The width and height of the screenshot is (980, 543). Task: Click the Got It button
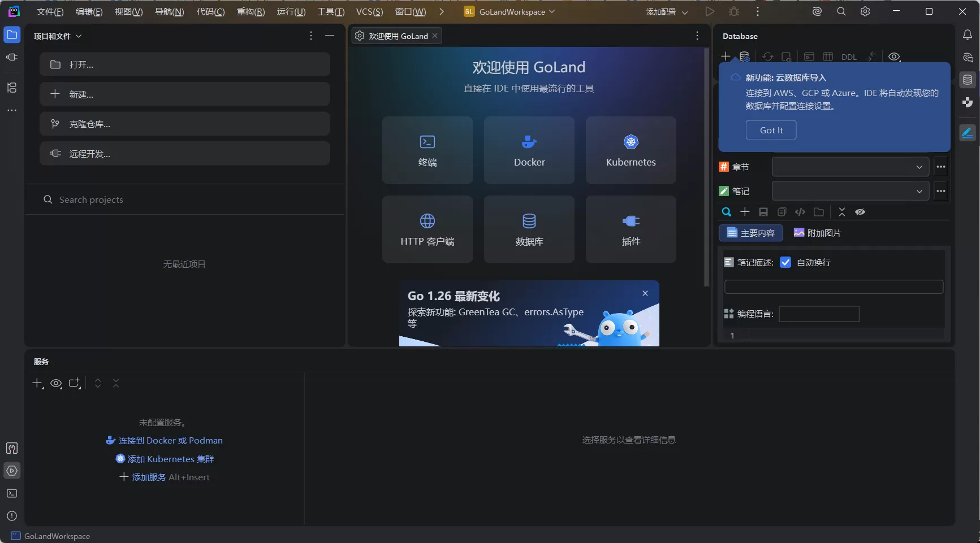point(771,130)
